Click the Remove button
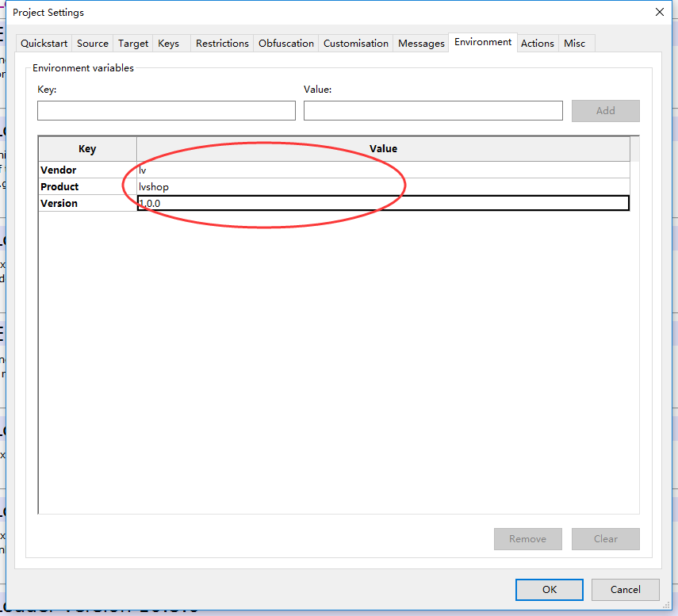 point(527,538)
